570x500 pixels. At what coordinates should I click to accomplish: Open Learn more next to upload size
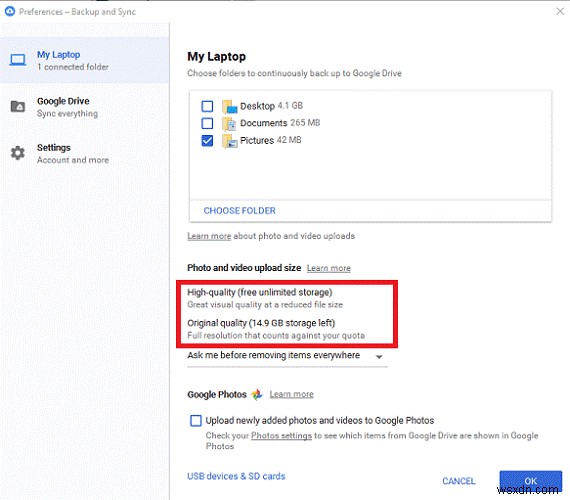click(x=329, y=268)
